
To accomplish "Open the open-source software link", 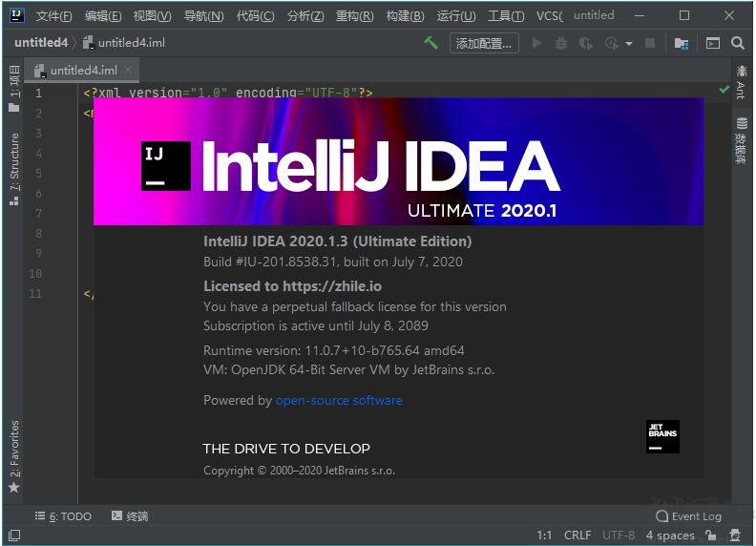I will click(x=339, y=400).
